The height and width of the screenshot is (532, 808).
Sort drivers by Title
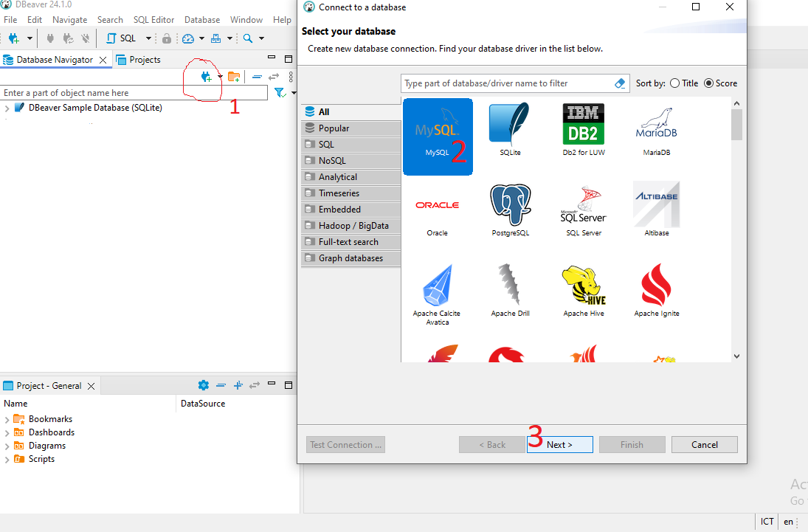(674, 83)
